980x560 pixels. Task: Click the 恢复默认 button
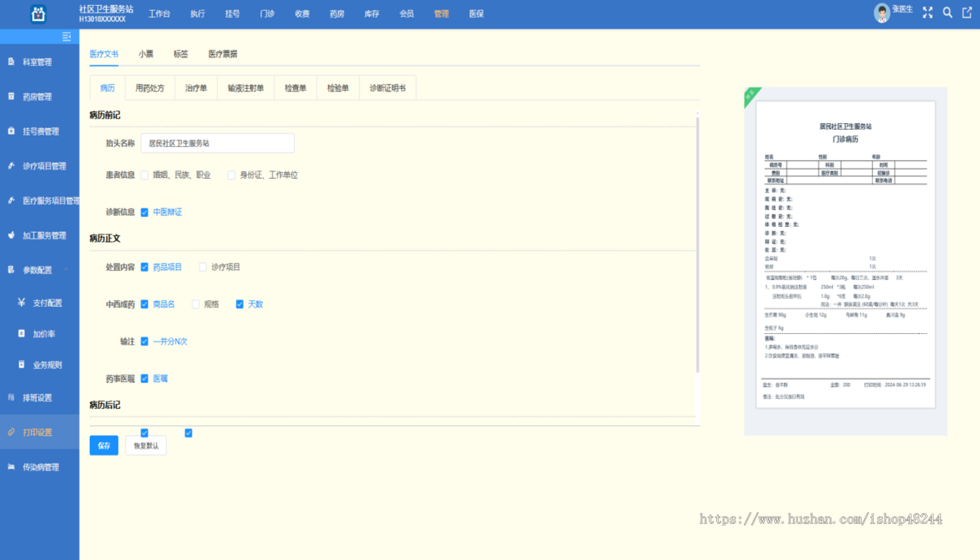(146, 446)
